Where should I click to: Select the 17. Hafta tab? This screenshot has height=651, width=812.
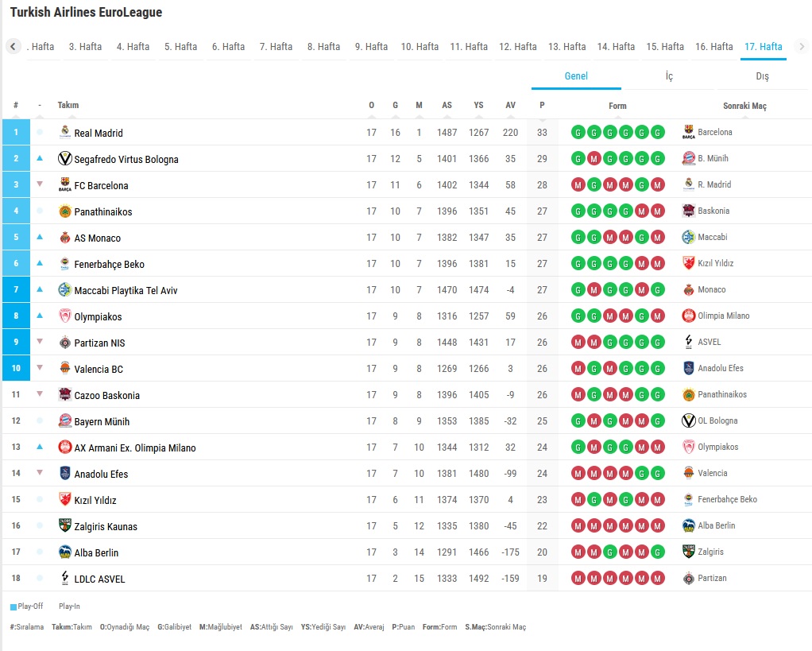(763, 47)
